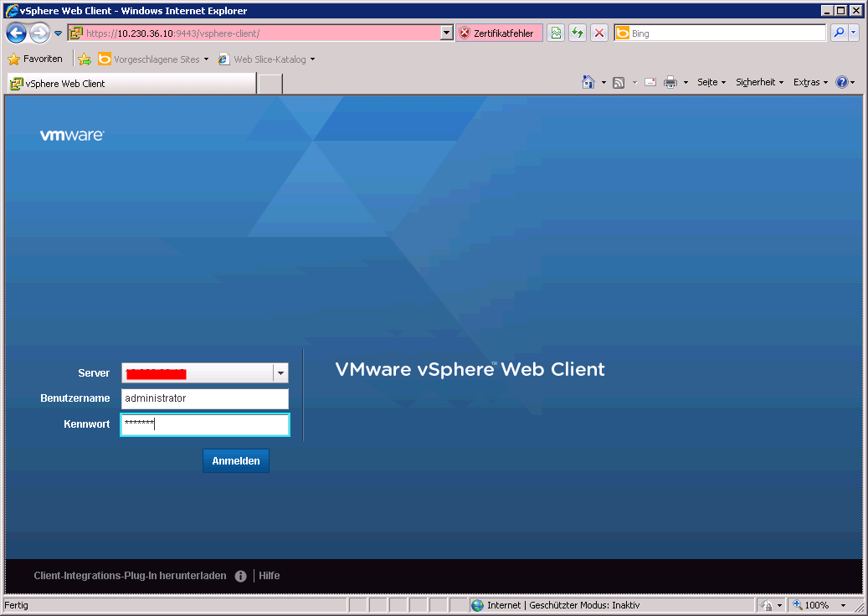Click the browser Back arrow button
Viewport: 868px width, 616px height.
[16, 33]
